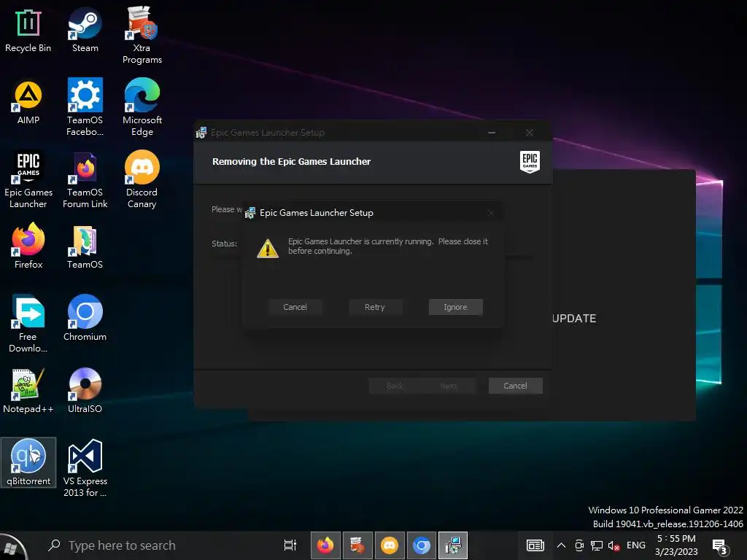Open the Recycle Bin desktop icon

click(28, 29)
